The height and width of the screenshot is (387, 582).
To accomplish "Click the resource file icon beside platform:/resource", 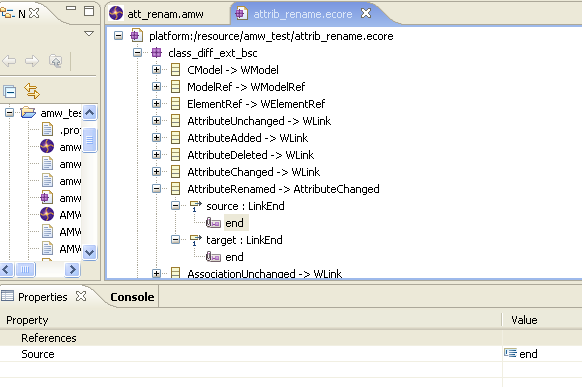I will [x=136, y=36].
